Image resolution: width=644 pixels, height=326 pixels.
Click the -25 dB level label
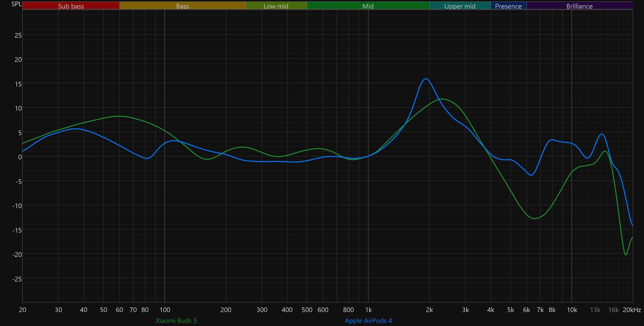(17, 279)
